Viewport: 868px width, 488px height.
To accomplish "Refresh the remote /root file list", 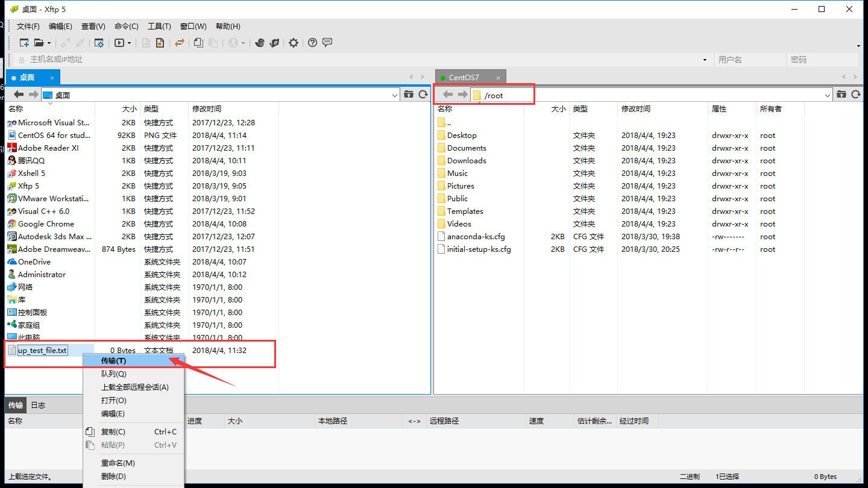I will pyautogui.click(x=855, y=95).
